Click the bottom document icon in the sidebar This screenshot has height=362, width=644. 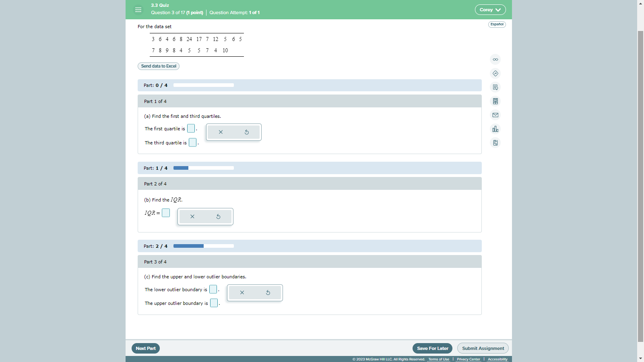(495, 143)
